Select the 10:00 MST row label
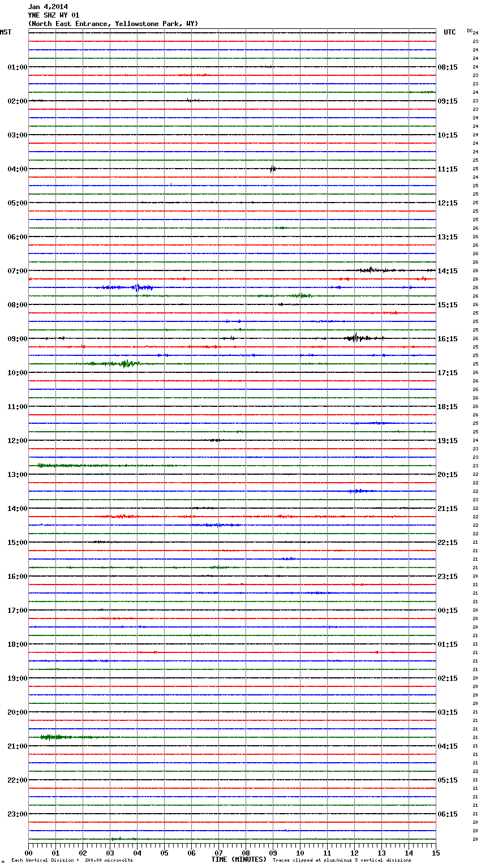Image resolution: width=481 pixels, height=868 pixels. [18, 372]
